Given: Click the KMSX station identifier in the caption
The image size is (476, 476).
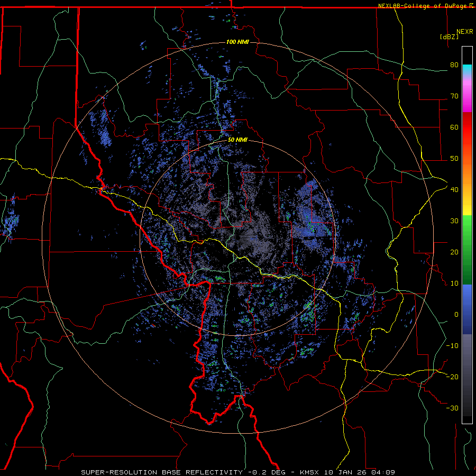Looking at the screenshot, I should [309, 472].
